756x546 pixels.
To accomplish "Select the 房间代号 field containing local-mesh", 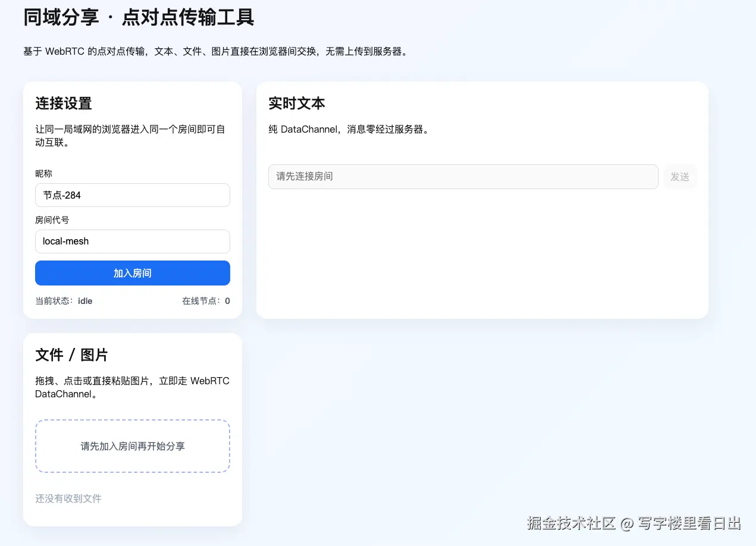I will tap(133, 241).
